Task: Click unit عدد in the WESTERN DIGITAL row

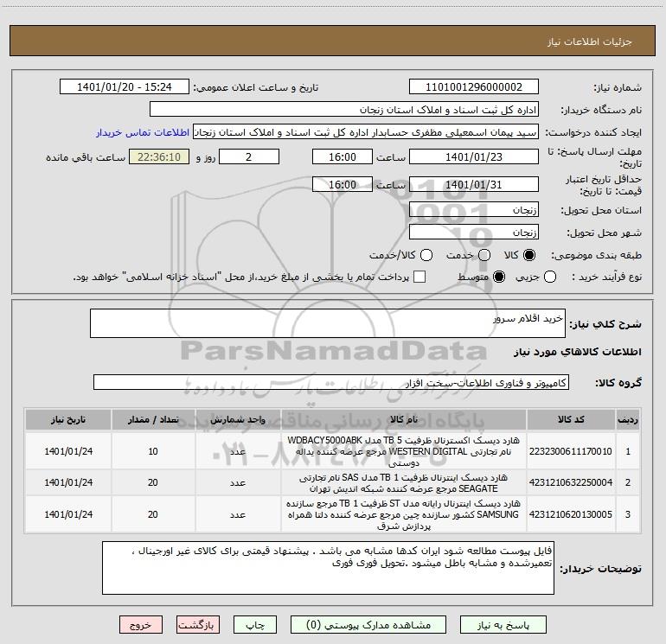Action: point(238,451)
